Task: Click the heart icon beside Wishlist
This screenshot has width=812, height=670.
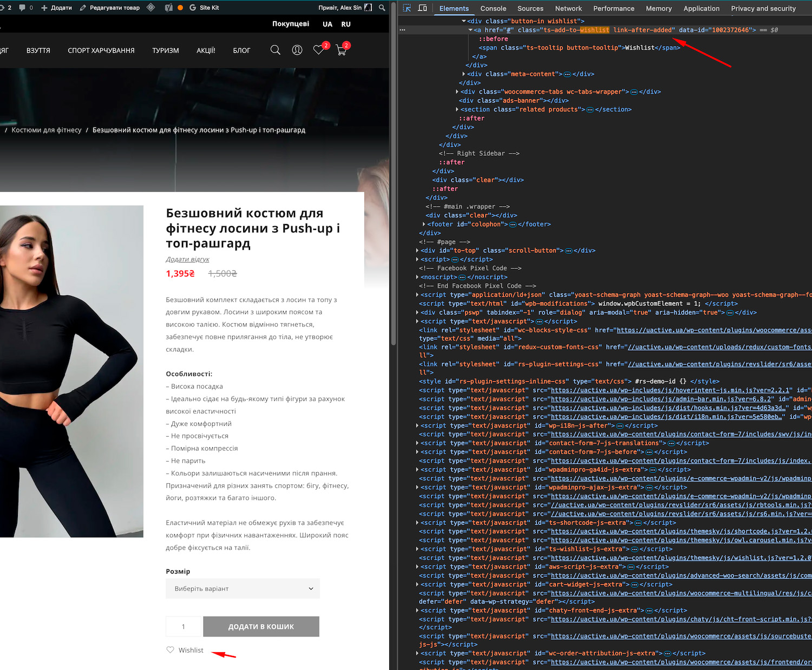Action: [171, 650]
